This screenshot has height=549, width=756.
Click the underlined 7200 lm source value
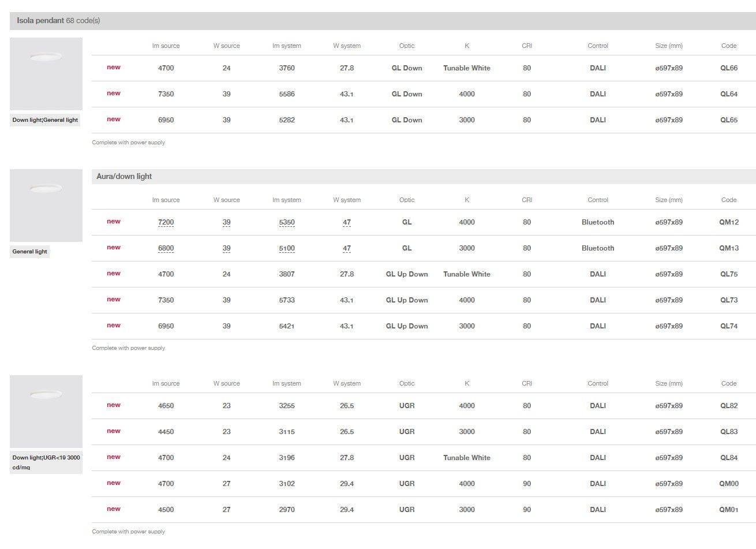(166, 222)
